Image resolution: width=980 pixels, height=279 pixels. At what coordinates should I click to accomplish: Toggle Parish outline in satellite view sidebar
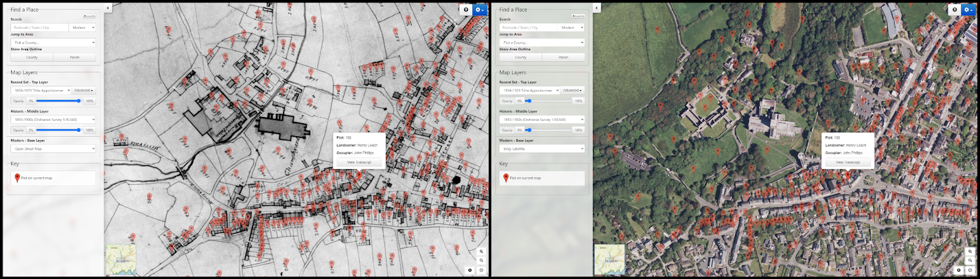[563, 57]
